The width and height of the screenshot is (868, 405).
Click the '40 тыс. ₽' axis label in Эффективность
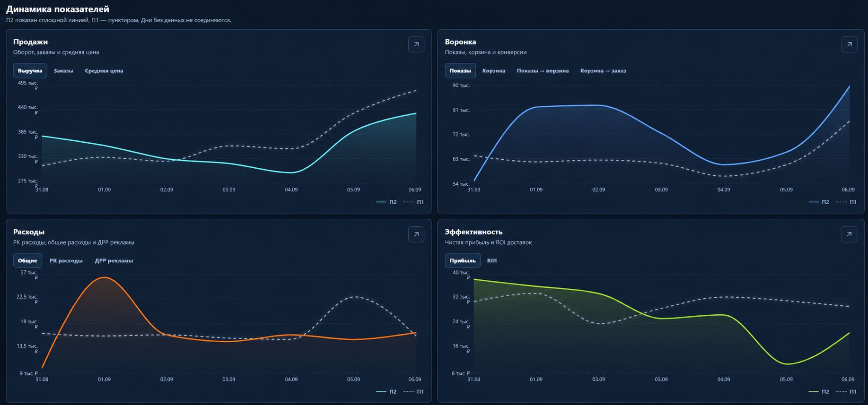461,275
